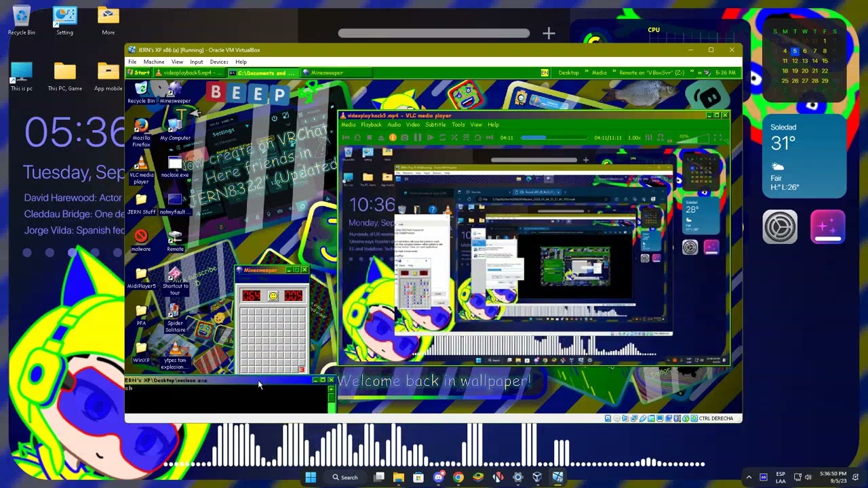868x488 pixels.
Task: Open the This PC, Game folder
Action: tap(64, 77)
